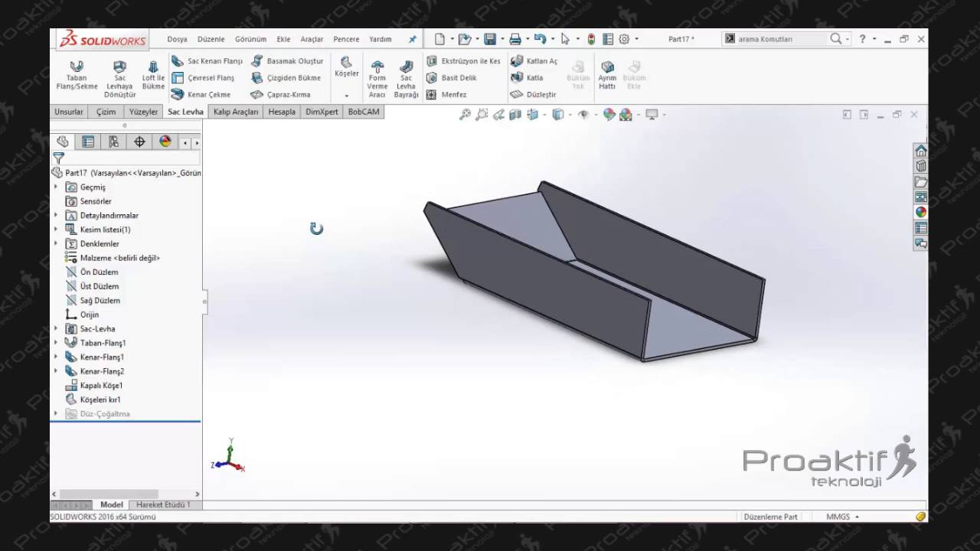Click the Düzleştir tool

point(533,95)
